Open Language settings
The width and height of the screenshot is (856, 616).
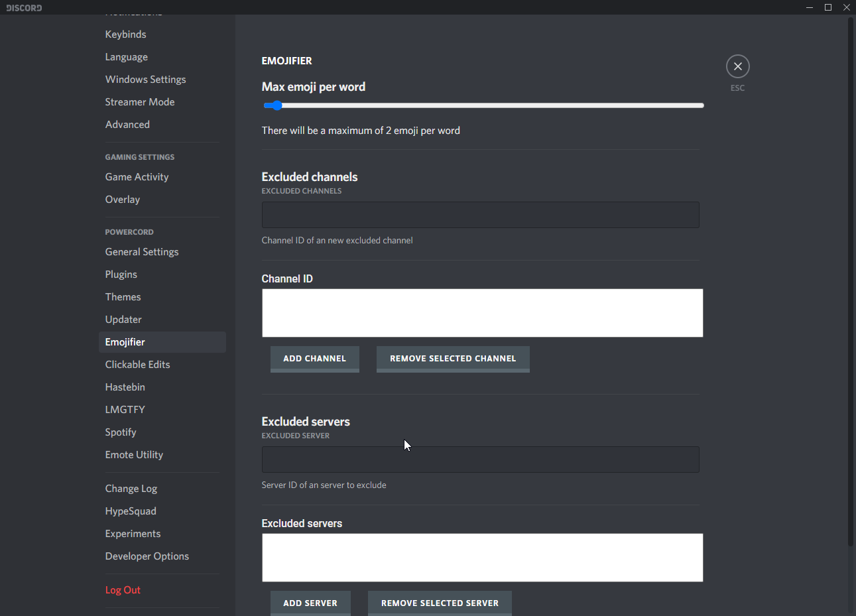coord(162,57)
